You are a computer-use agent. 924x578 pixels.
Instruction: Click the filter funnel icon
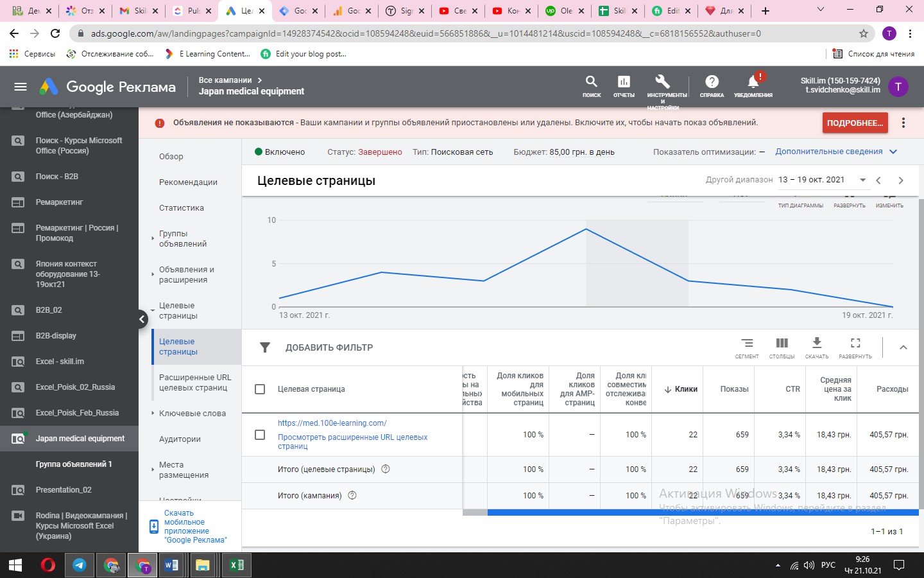[264, 347]
